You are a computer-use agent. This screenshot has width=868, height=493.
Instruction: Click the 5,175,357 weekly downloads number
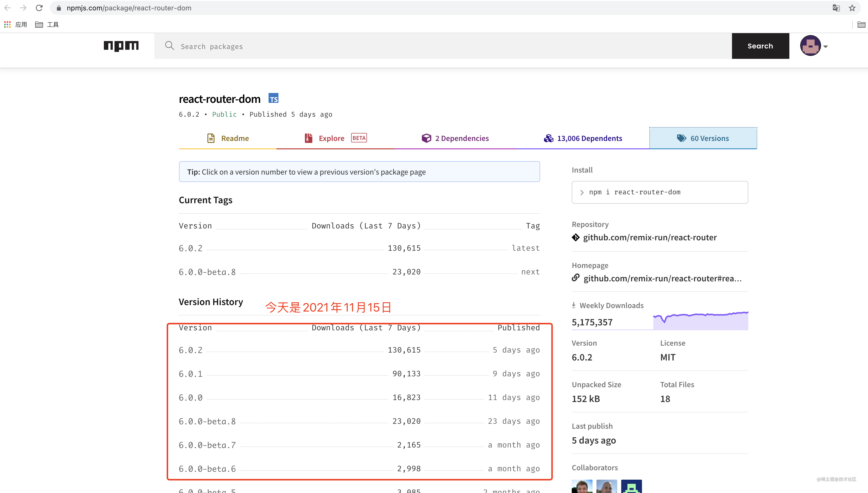pos(592,322)
